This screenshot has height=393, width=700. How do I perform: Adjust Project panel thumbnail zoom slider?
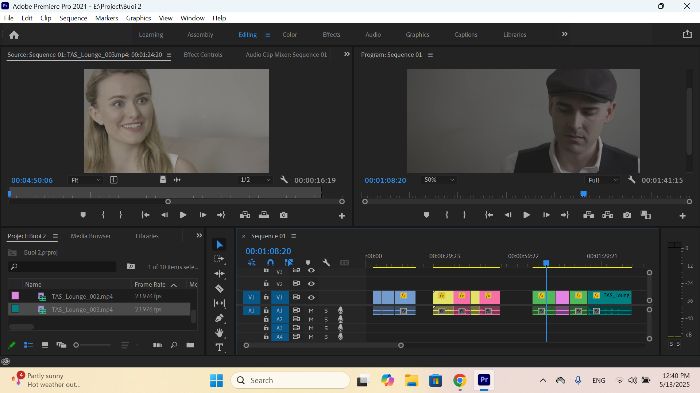(x=92, y=345)
